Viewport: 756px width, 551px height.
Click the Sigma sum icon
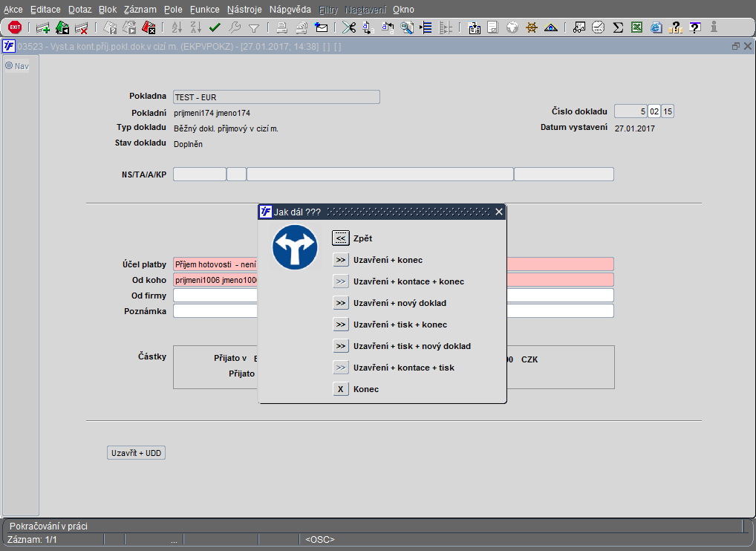pos(618,28)
